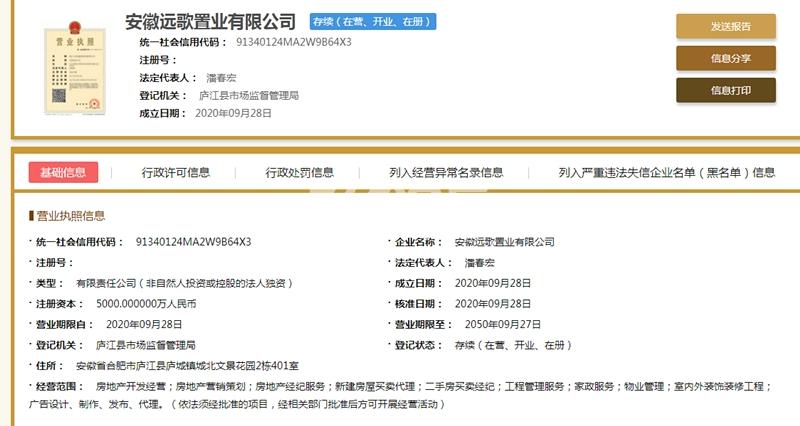The height and width of the screenshot is (426, 800).
Task: Click the 信息分享 button
Action: 726,58
